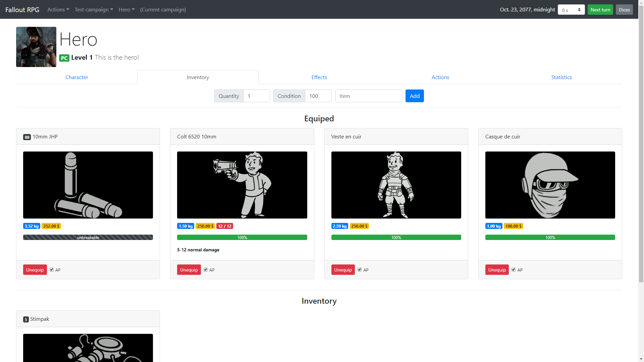Viewport: 644px width, 362px height.
Task: Click Casque de cuir 100% condition bar
Action: (550, 237)
